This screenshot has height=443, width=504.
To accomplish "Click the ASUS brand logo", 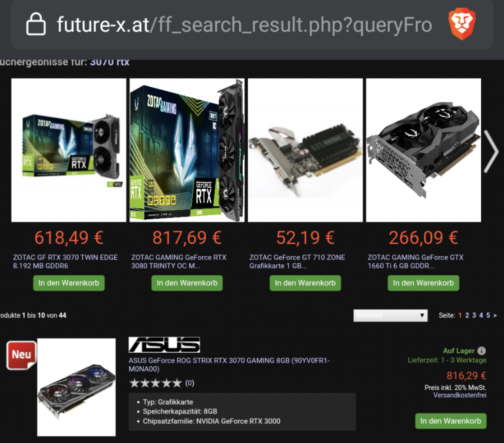I will click(x=164, y=345).
